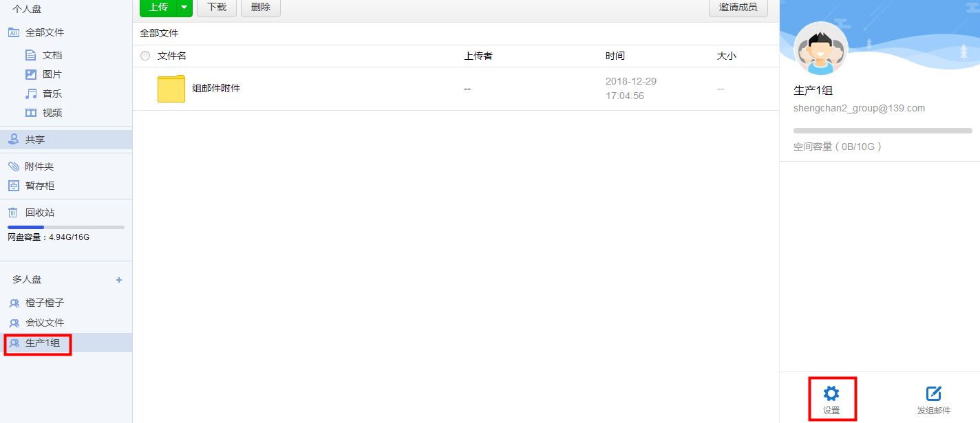The image size is (980, 423).
Task: Click the 邀请成员 button
Action: (738, 7)
